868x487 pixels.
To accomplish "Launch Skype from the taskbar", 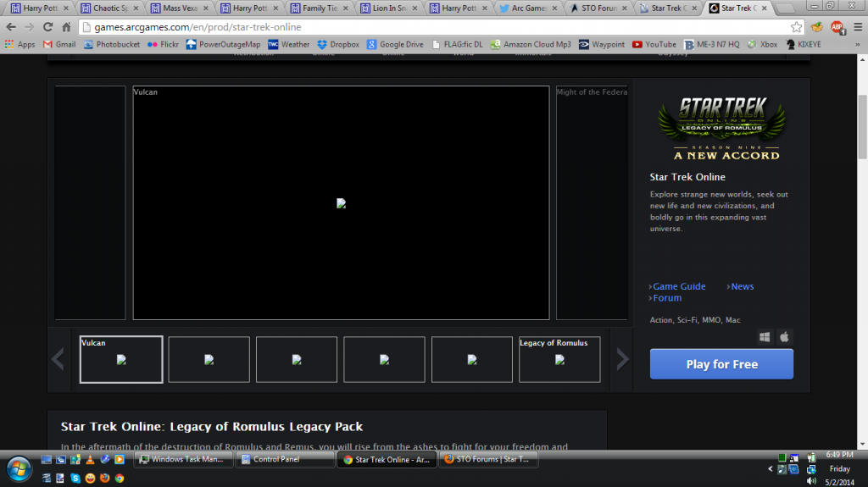I will pyautogui.click(x=75, y=478).
